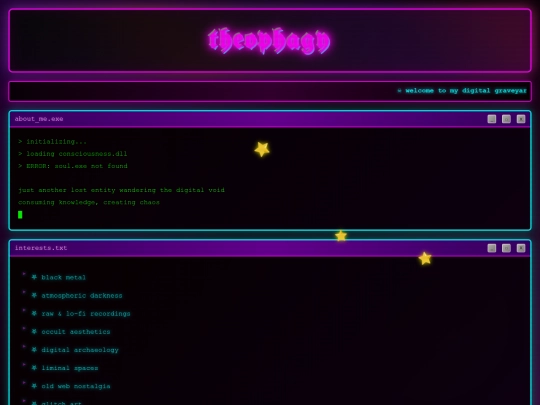The height and width of the screenshot is (405, 540).
Task: Click the '> initializing...' line
Action: (52, 142)
